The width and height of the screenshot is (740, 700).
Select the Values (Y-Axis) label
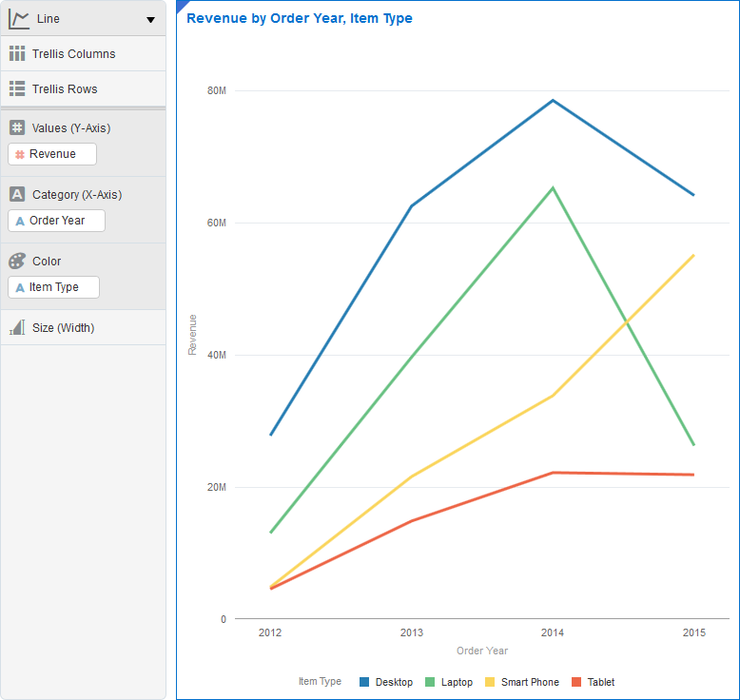pos(71,127)
